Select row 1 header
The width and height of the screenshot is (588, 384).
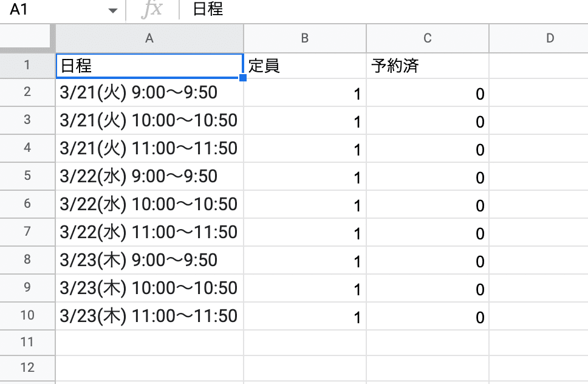pyautogui.click(x=27, y=66)
